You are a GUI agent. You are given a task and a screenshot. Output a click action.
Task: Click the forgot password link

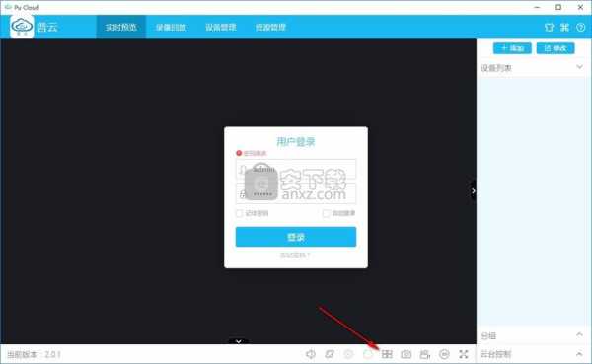tap(295, 255)
